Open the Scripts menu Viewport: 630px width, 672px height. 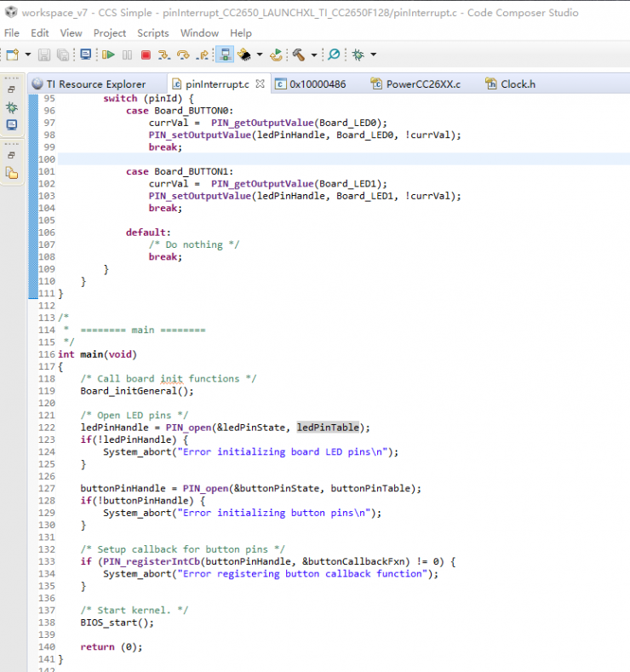(153, 33)
